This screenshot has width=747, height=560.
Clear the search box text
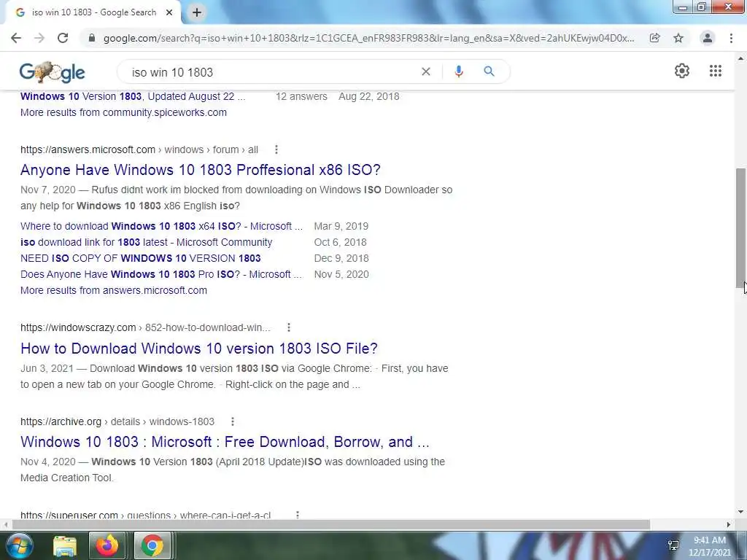click(x=426, y=71)
